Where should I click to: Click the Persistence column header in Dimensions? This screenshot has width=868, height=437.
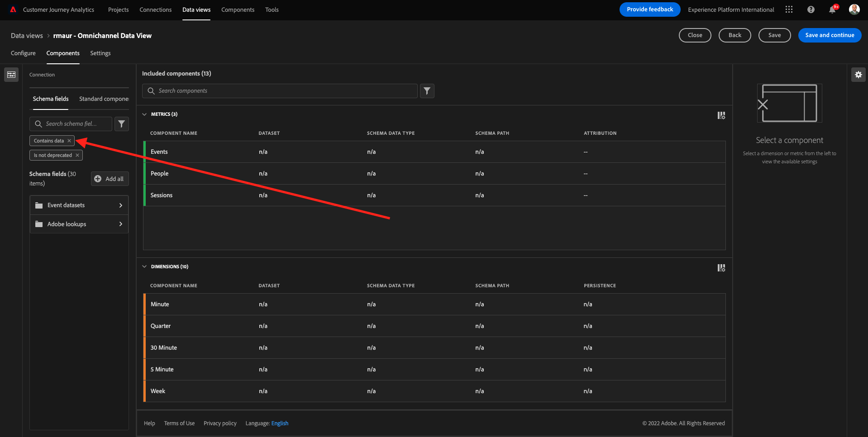[x=600, y=286]
